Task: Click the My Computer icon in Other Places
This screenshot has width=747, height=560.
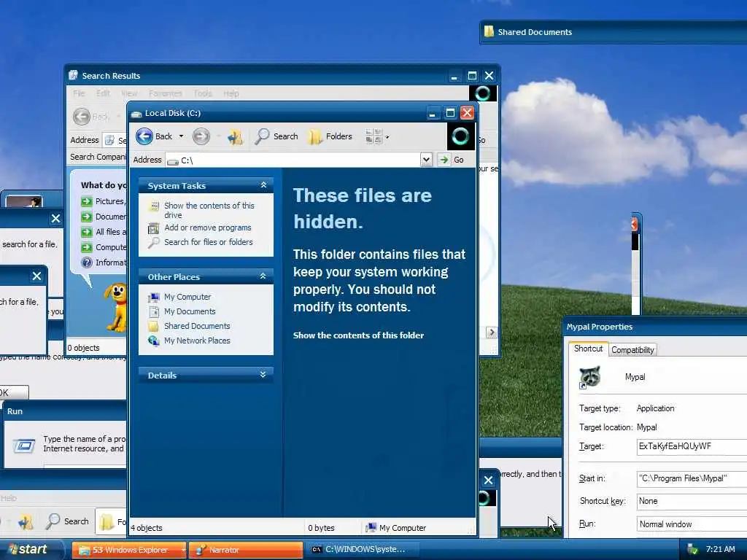Action: tap(153, 297)
